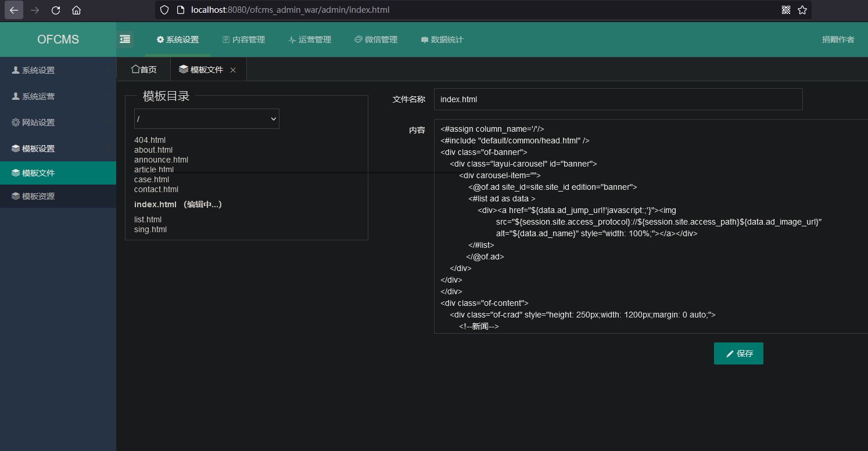The image size is (868, 451).
Task: Bookmark this page with the star icon
Action: coord(802,10)
